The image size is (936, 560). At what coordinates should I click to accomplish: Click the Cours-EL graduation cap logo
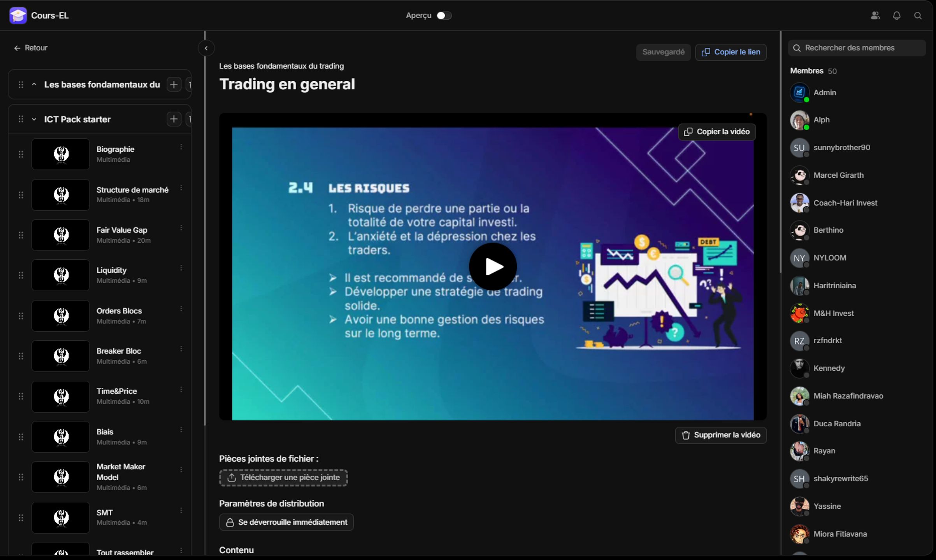18,16
